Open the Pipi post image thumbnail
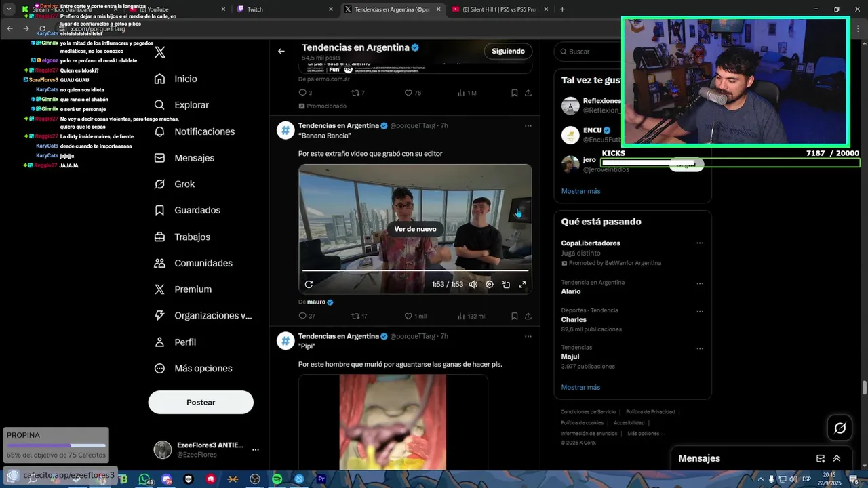Image resolution: width=868 pixels, height=488 pixels. tap(393, 422)
